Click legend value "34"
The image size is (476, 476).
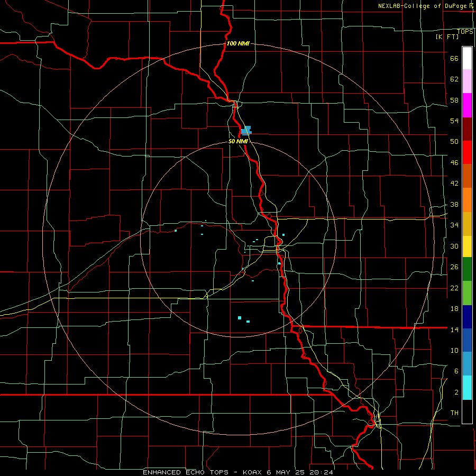[454, 225]
